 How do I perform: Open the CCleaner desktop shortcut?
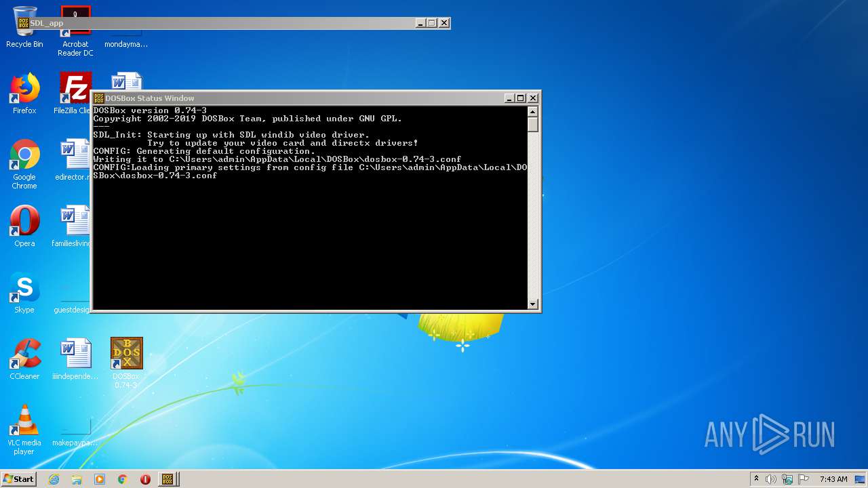[24, 359]
